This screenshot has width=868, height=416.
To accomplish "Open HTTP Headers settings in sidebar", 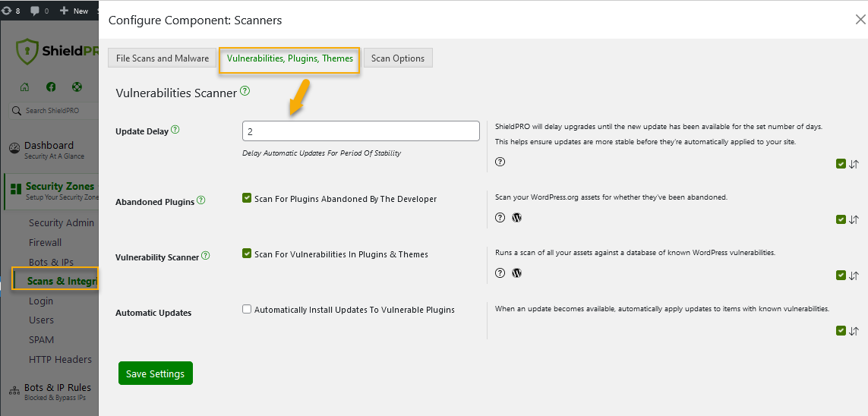I will pos(60,360).
